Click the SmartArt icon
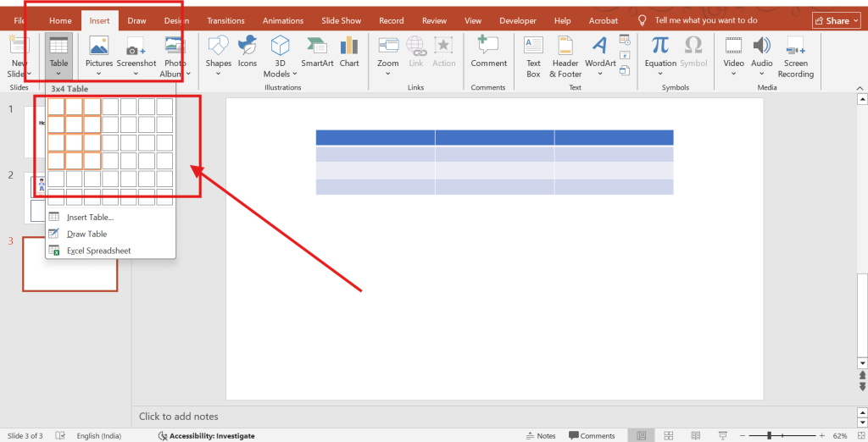 [317, 52]
